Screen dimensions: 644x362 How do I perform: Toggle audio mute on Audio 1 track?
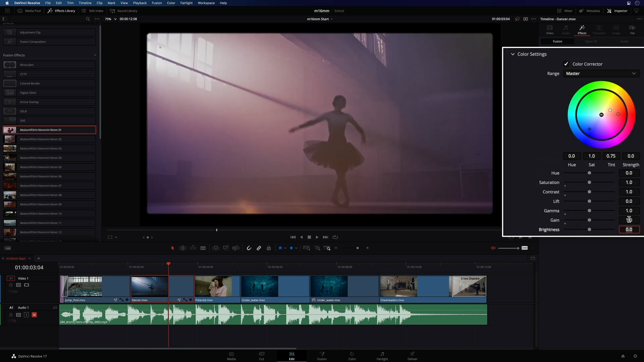click(x=35, y=314)
